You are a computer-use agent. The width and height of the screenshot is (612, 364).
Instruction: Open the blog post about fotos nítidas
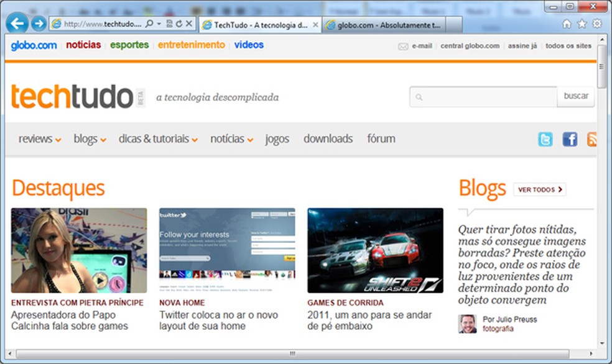pos(522,265)
